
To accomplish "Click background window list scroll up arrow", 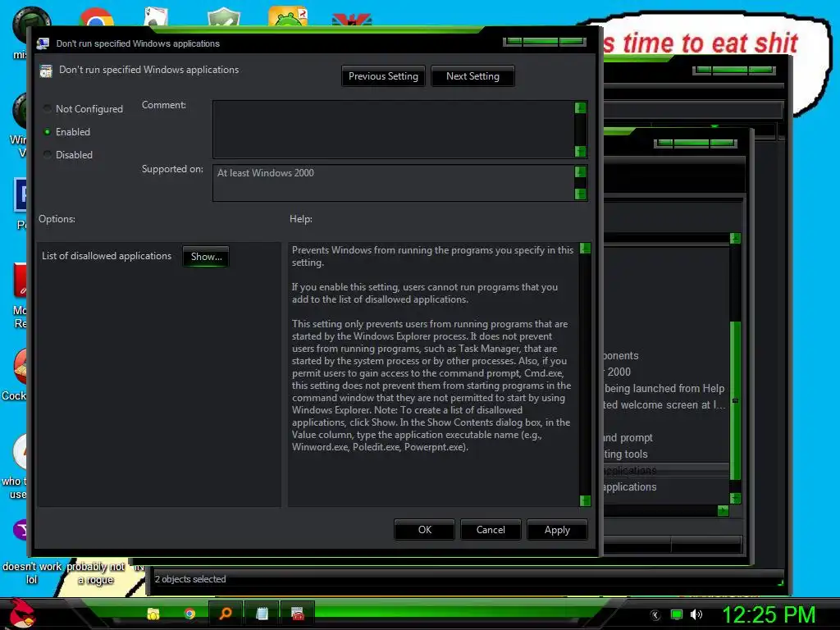I will (735, 239).
